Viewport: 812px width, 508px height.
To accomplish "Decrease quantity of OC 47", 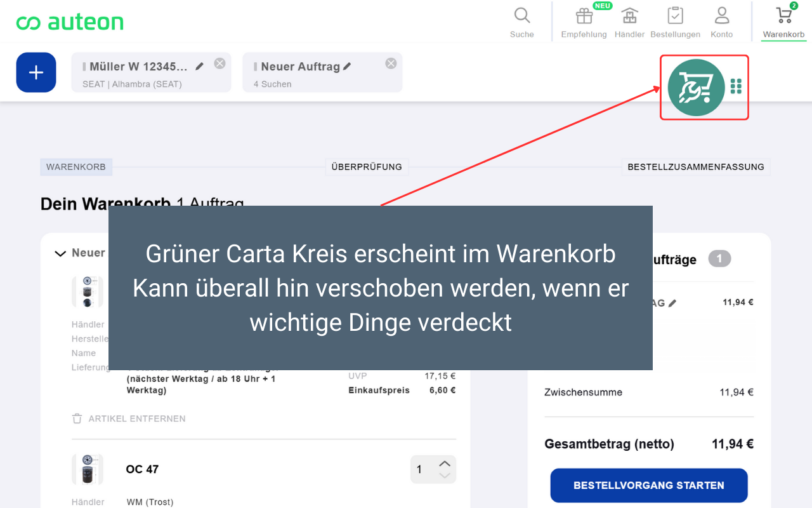I will point(445,476).
